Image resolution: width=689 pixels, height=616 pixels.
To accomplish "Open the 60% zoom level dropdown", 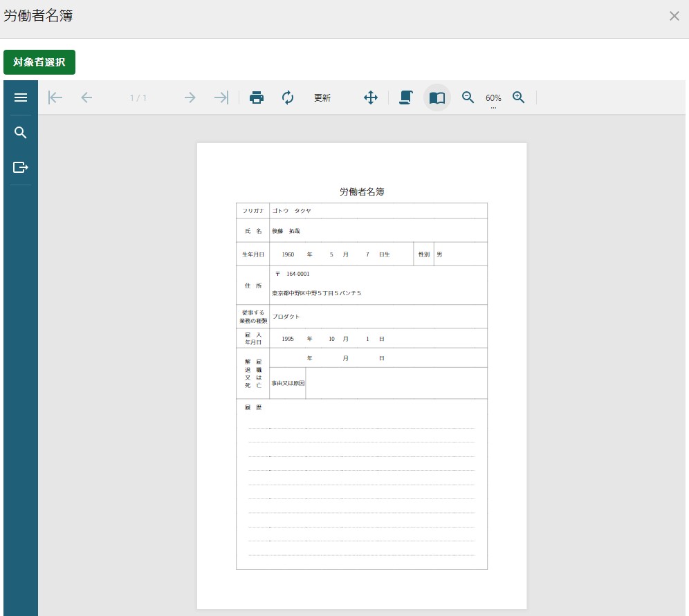I will (x=493, y=100).
